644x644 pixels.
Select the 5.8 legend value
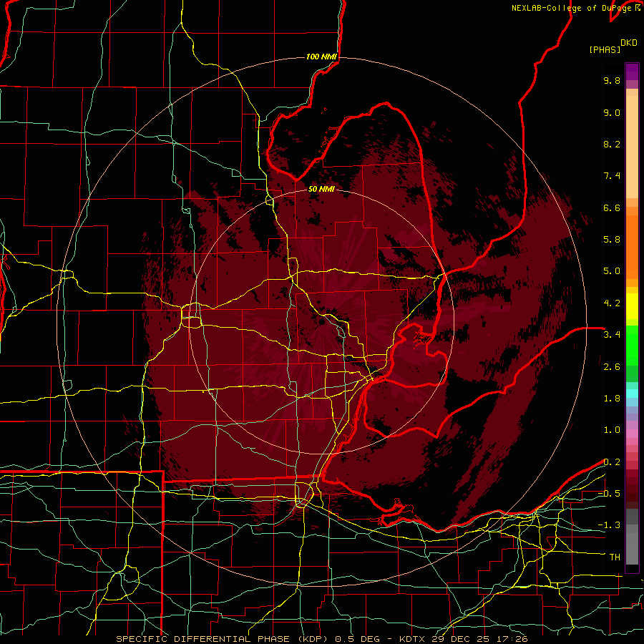coord(612,240)
